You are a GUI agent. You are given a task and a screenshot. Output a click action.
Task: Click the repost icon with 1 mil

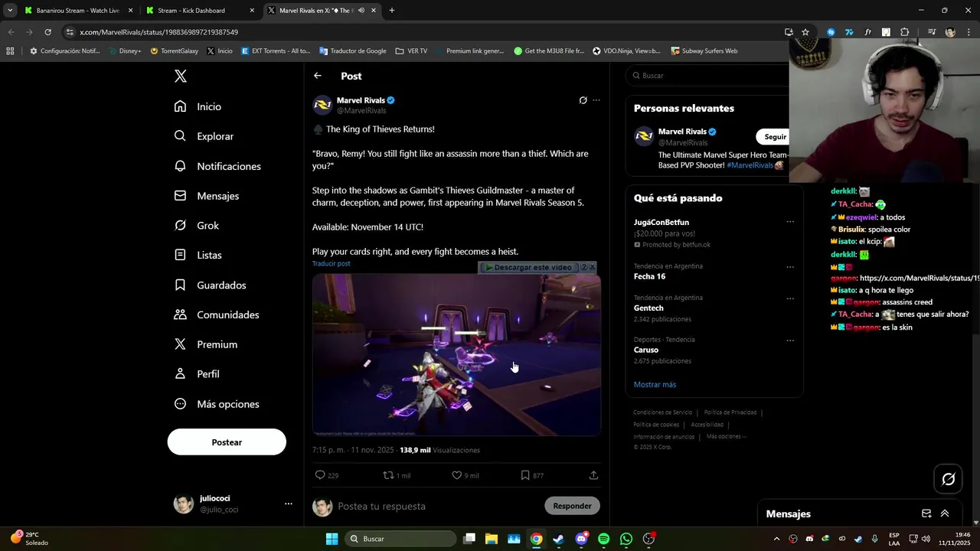pyautogui.click(x=388, y=475)
